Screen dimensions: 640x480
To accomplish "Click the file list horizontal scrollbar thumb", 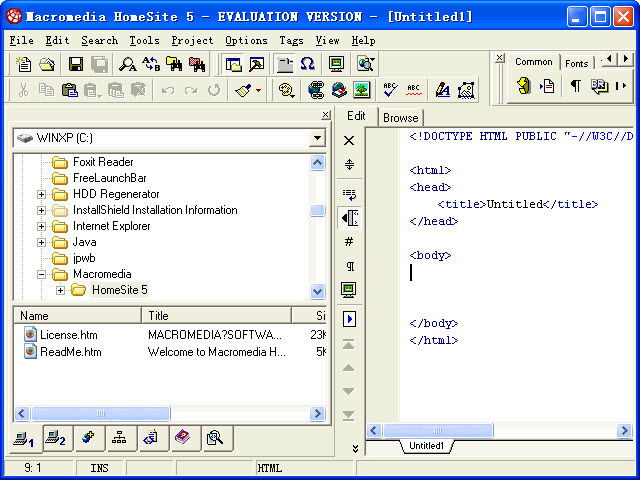I will (101, 413).
